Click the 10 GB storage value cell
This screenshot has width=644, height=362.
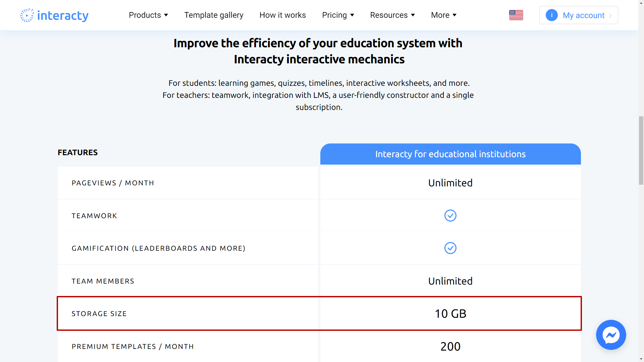coord(450,313)
